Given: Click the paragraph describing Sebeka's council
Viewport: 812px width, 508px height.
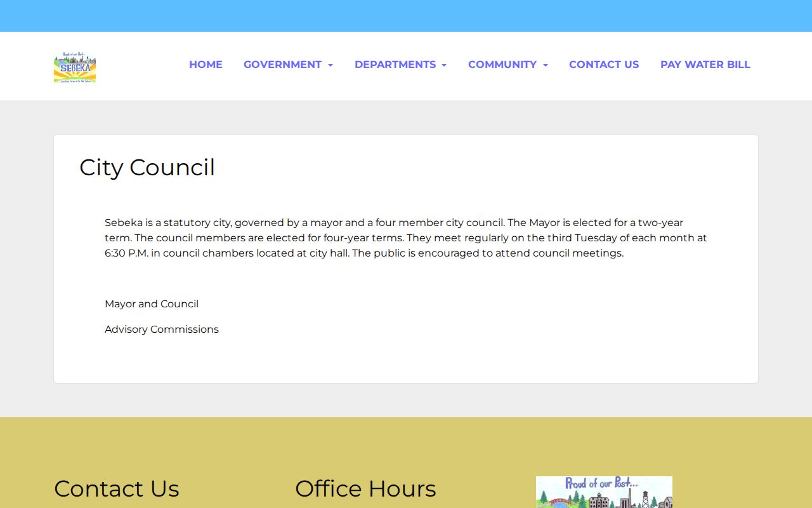Looking at the screenshot, I should pos(406,238).
